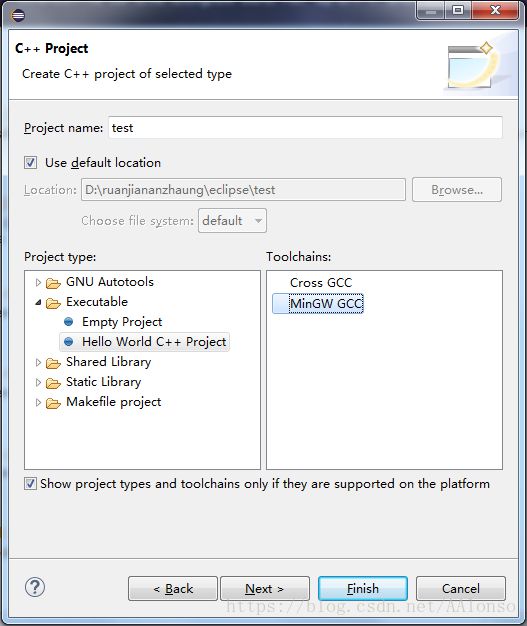Click the Next button
This screenshot has height=626, width=527.
[265, 588]
